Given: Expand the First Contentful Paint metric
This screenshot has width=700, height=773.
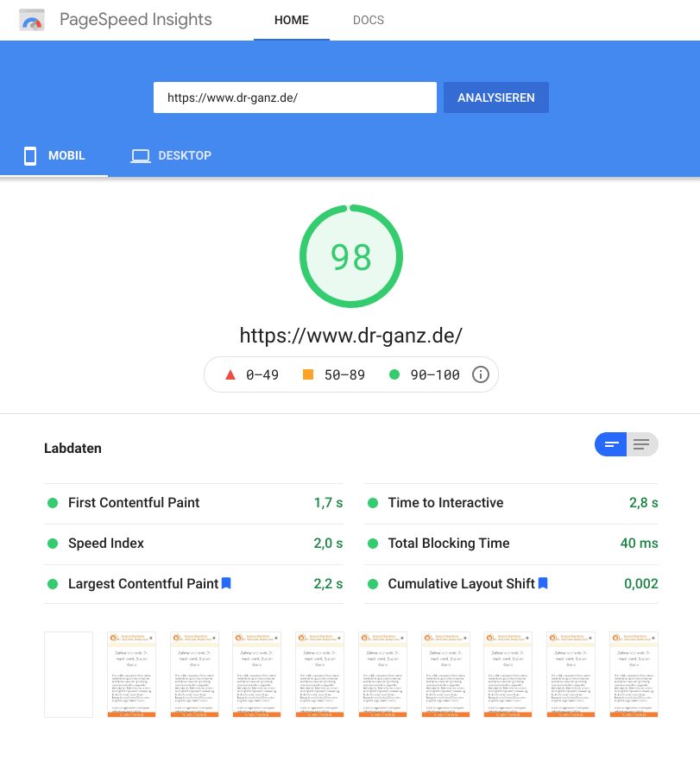Looking at the screenshot, I should [134, 503].
